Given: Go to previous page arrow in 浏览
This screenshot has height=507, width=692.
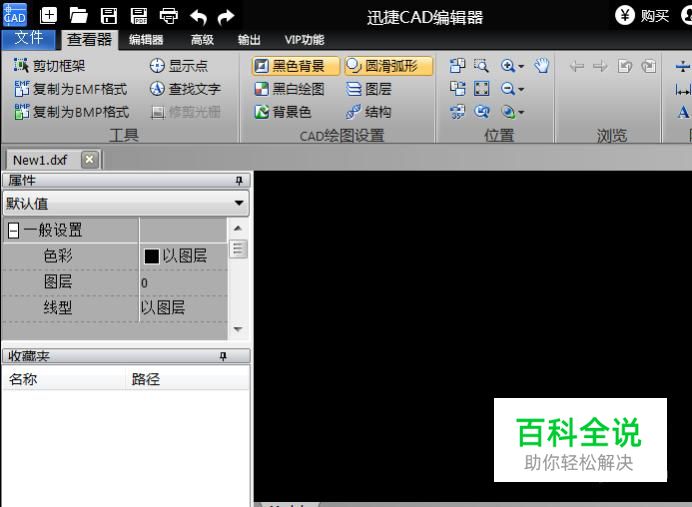Looking at the screenshot, I should point(576,67).
